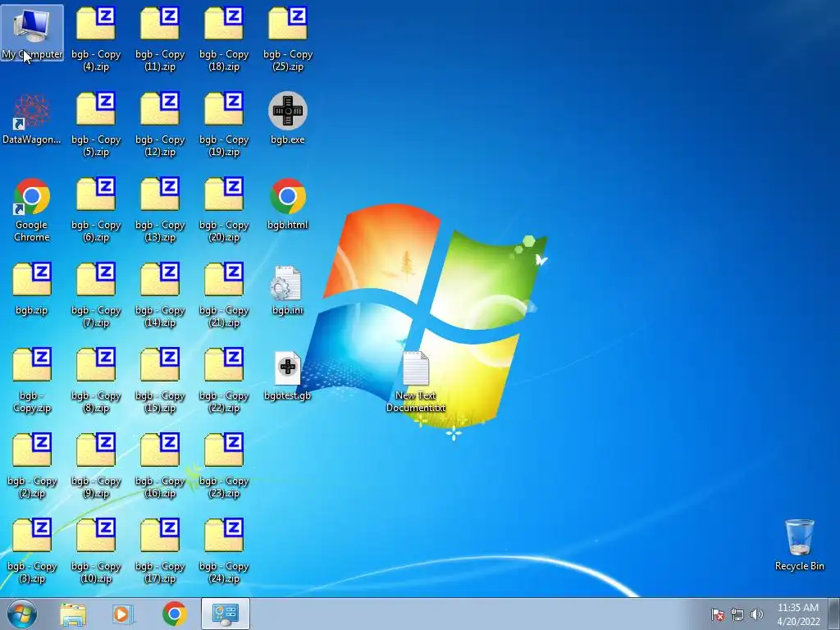Select bgb - Copy (8).zip
The width and height of the screenshot is (840, 630).
click(96, 381)
